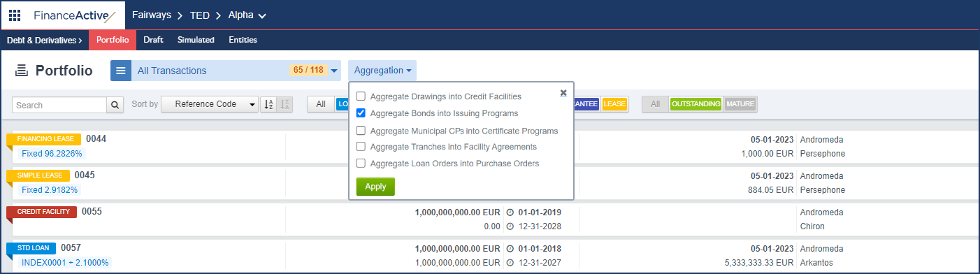This screenshot has height=274, width=980.
Task: Open the Reference Code sort dropdown
Action: [x=210, y=104]
